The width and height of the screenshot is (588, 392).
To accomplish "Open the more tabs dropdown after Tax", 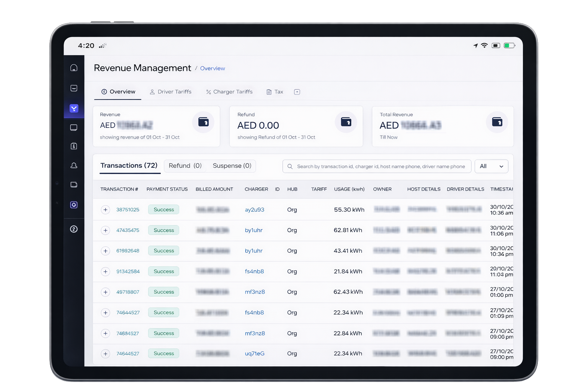I will pos(297,92).
